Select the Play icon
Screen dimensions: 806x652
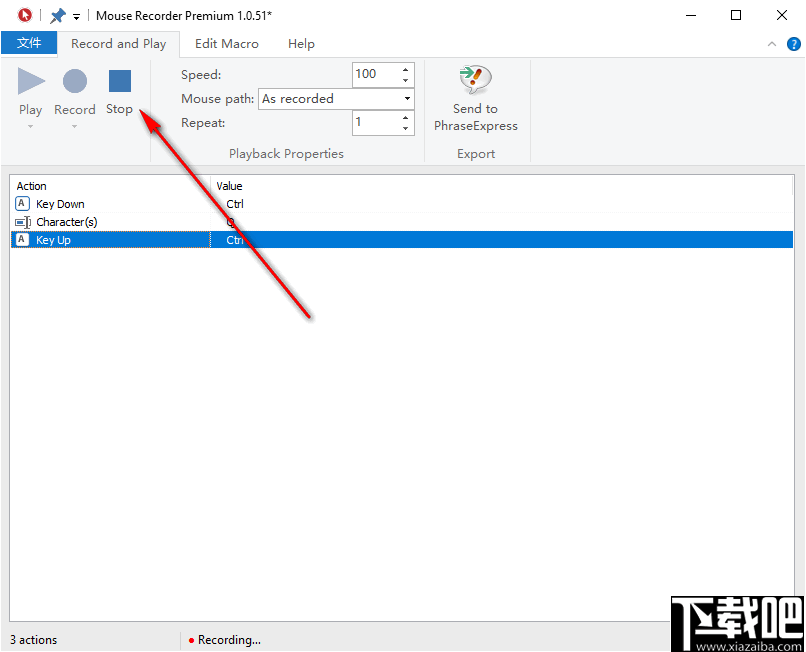30,82
